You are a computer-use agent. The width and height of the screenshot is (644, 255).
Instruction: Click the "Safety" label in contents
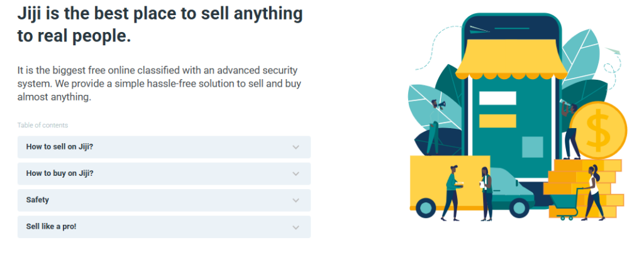click(37, 200)
